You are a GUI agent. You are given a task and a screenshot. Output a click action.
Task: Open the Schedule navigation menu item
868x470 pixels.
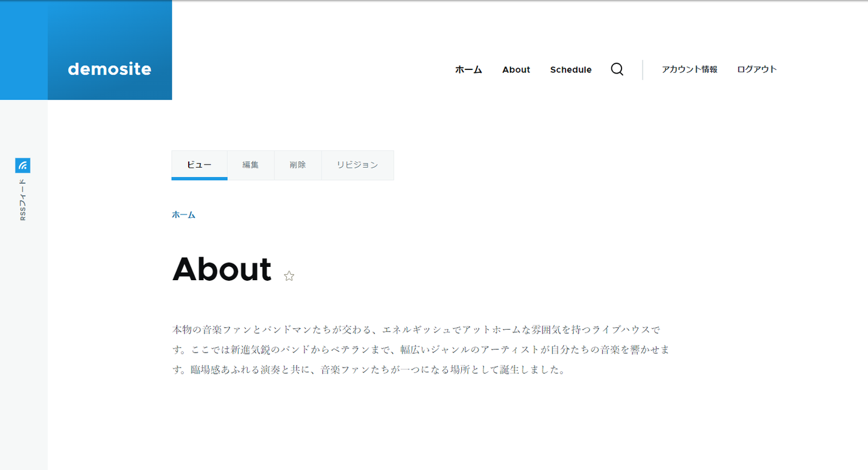(x=571, y=70)
